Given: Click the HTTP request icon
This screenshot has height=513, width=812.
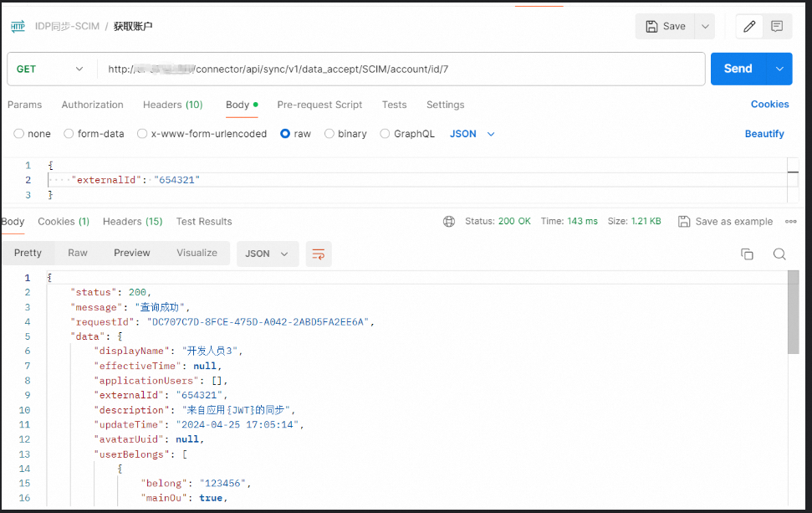Looking at the screenshot, I should click(x=18, y=27).
